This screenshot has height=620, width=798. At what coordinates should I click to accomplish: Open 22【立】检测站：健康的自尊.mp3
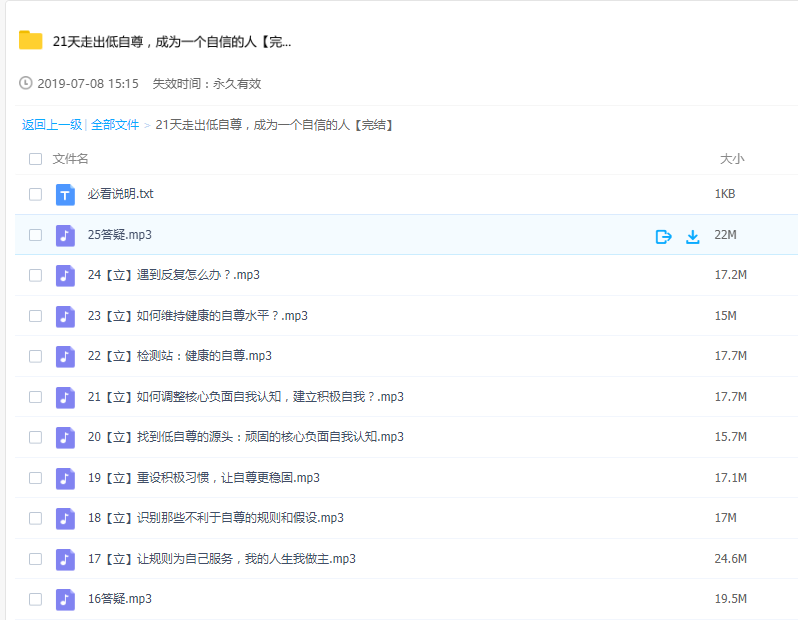(x=180, y=356)
